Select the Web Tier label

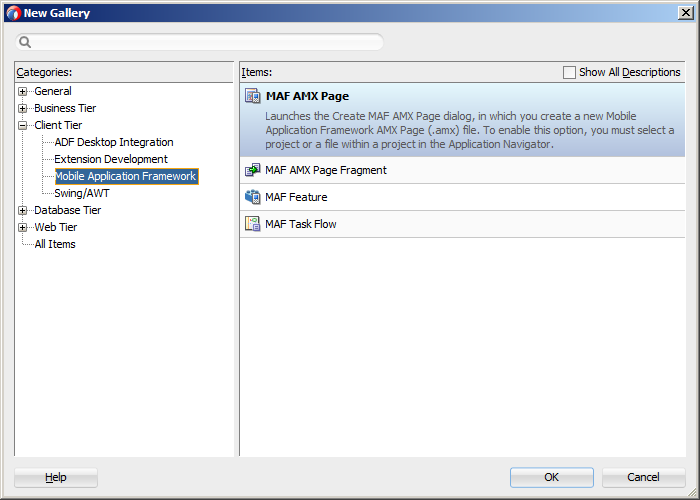click(x=56, y=227)
